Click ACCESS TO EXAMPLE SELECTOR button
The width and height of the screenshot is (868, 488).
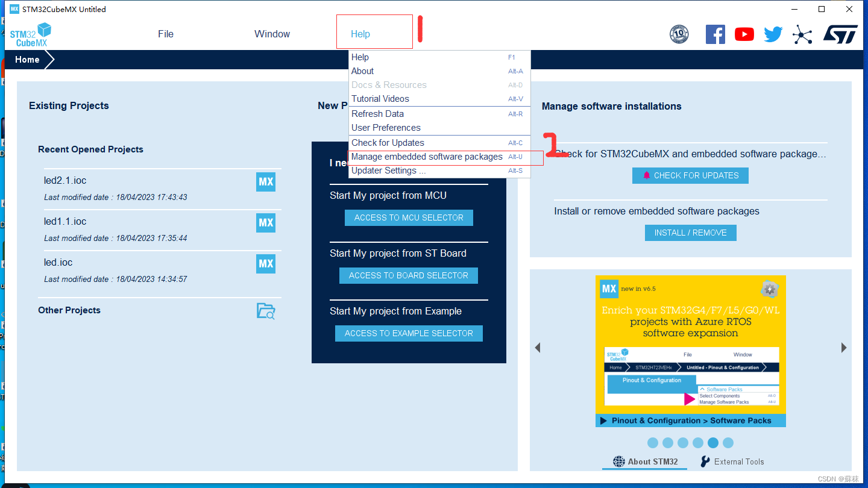[x=409, y=333]
